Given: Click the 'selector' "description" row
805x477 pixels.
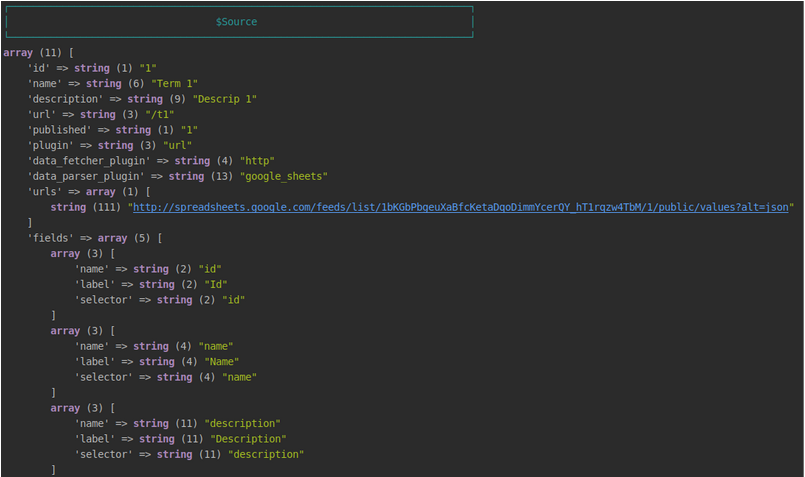Looking at the screenshot, I should [x=189, y=454].
